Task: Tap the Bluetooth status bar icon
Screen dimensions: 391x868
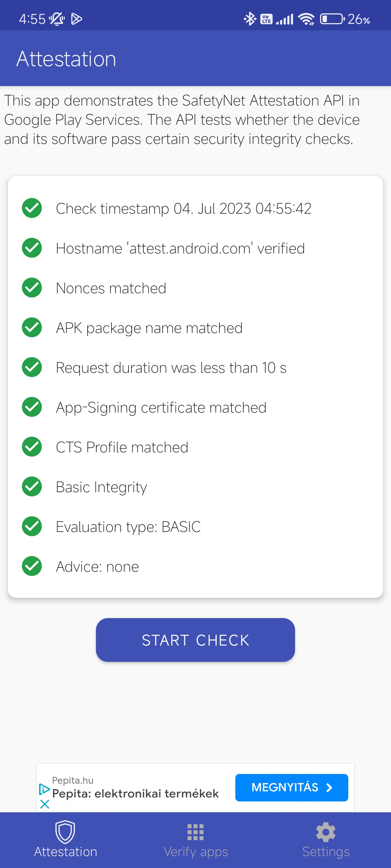Action: pyautogui.click(x=250, y=19)
